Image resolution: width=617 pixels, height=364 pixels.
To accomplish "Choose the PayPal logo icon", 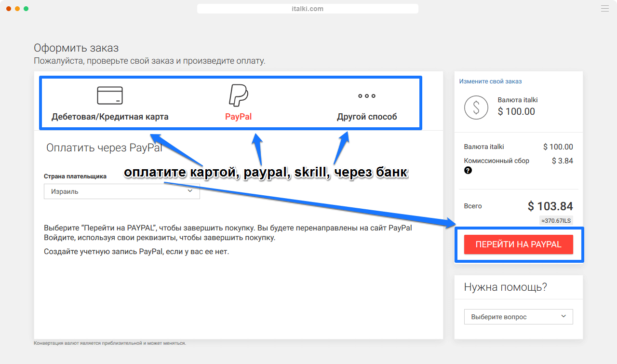I will point(238,95).
